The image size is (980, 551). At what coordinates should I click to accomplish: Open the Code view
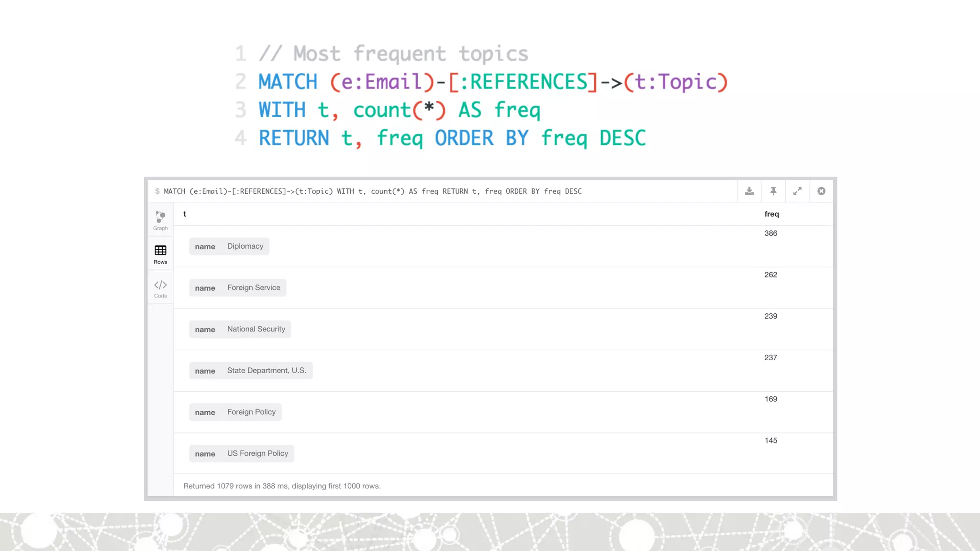pos(160,288)
